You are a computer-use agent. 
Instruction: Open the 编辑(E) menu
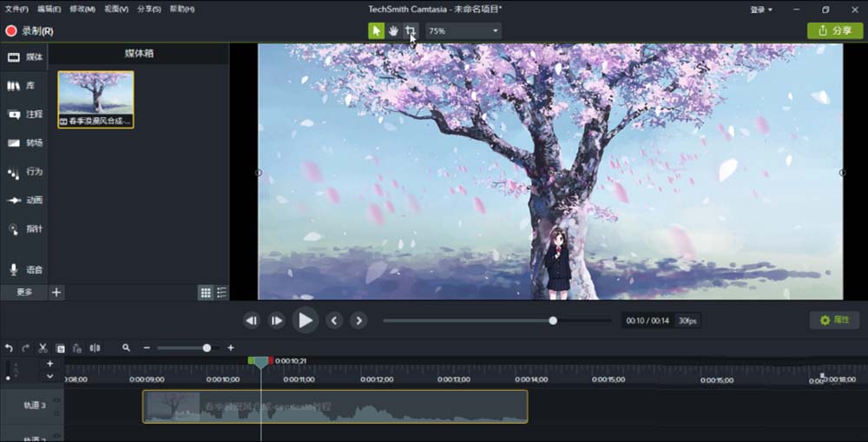(49, 9)
